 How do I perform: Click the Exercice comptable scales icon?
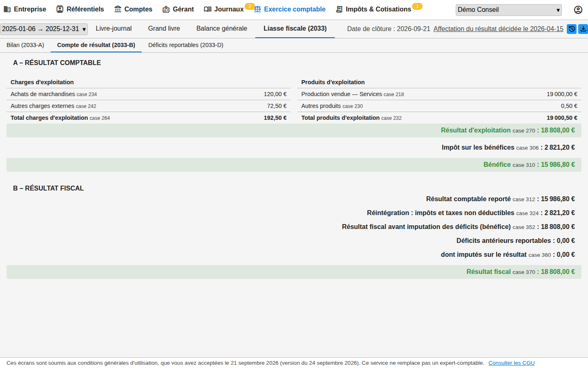(x=258, y=9)
